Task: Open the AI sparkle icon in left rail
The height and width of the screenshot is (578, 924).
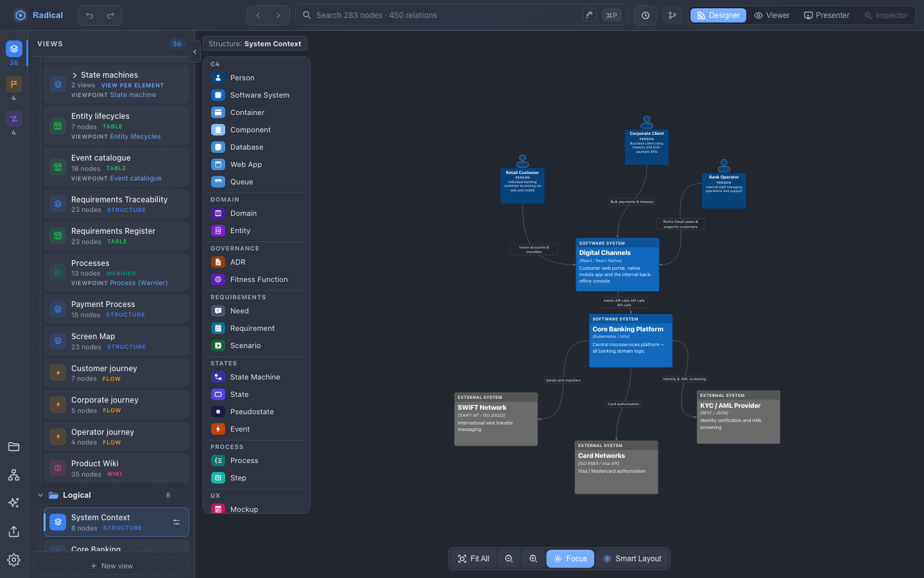Action: point(13,503)
